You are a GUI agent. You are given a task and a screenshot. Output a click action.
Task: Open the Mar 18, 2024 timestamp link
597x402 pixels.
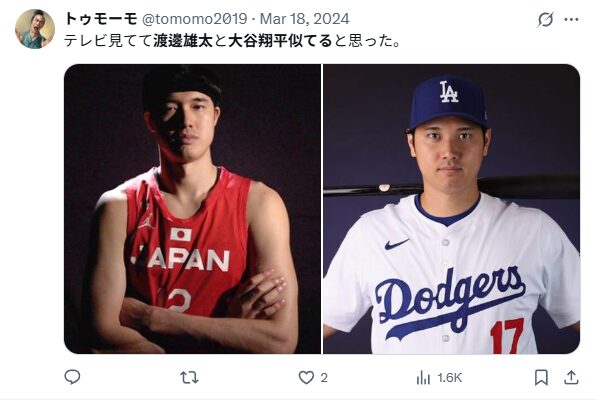point(304,19)
